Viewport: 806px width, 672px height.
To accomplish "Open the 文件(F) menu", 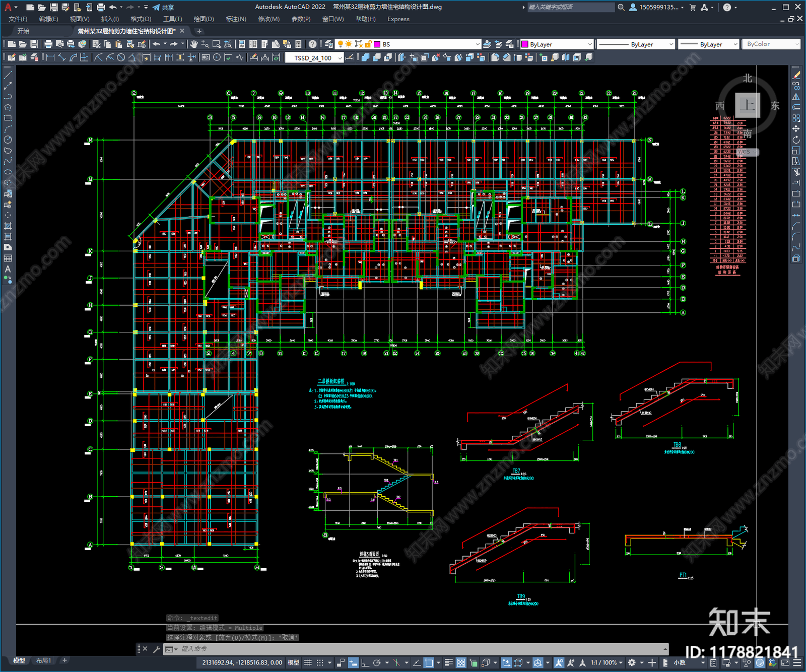I will coord(18,19).
